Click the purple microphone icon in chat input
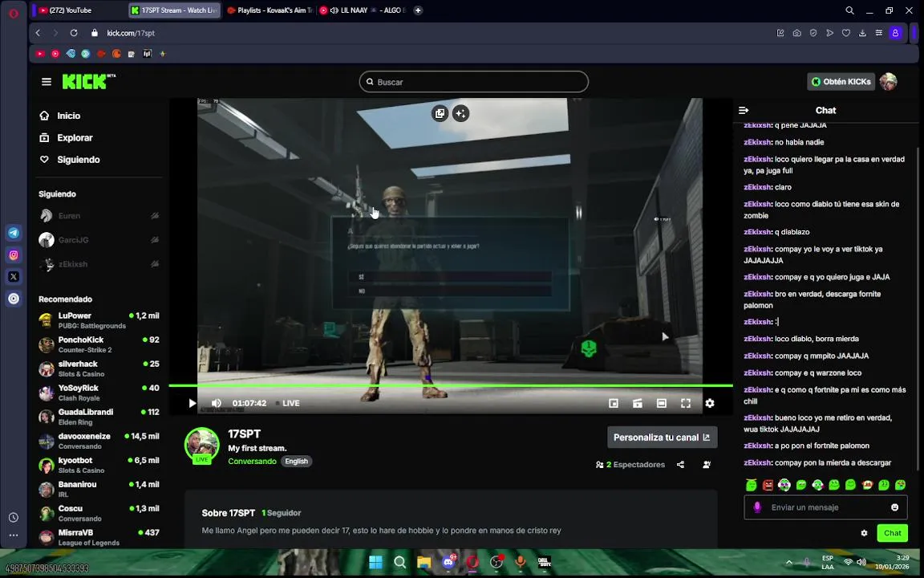This screenshot has width=924, height=578. click(x=757, y=507)
